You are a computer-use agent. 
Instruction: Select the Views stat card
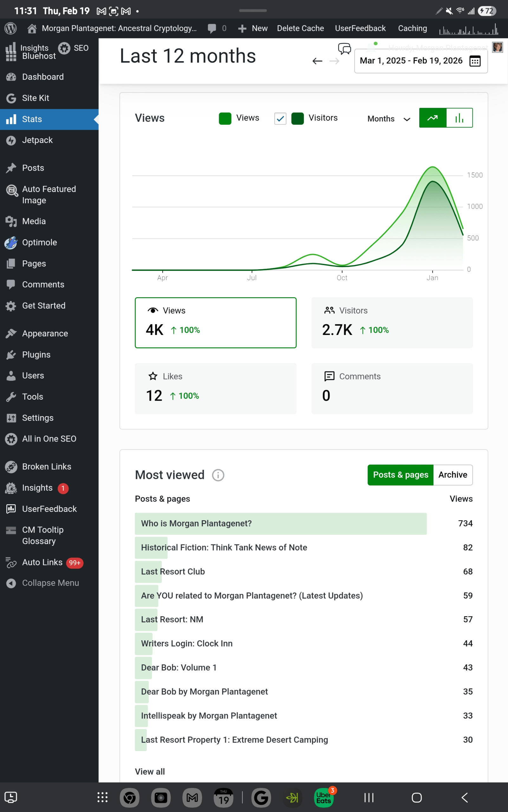pyautogui.click(x=215, y=322)
